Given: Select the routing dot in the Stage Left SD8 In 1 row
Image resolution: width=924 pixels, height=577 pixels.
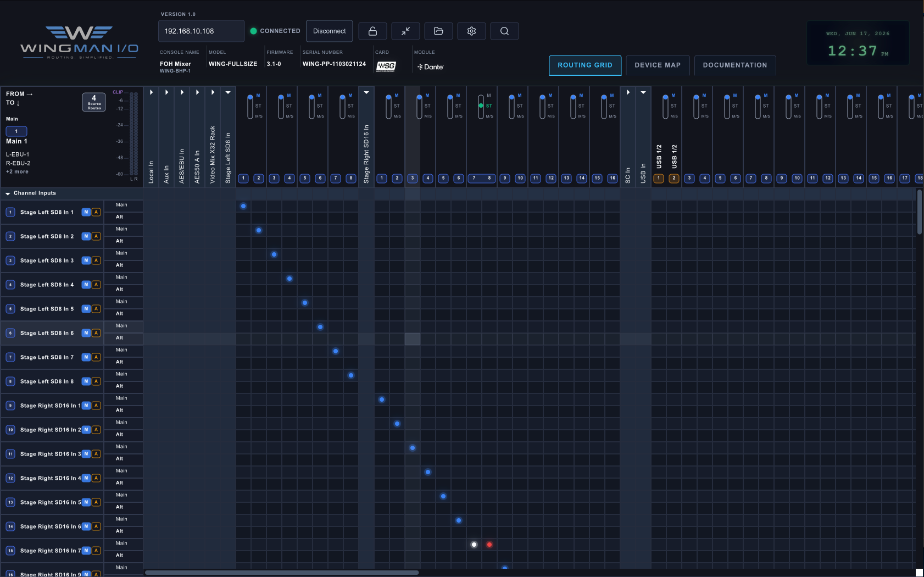Looking at the screenshot, I should click(x=243, y=206).
